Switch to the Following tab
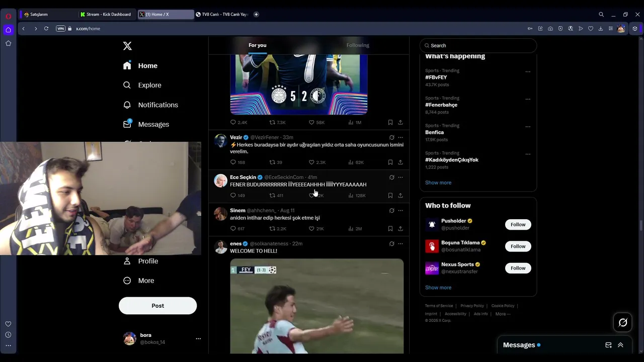This screenshot has width=644, height=362. (x=358, y=45)
